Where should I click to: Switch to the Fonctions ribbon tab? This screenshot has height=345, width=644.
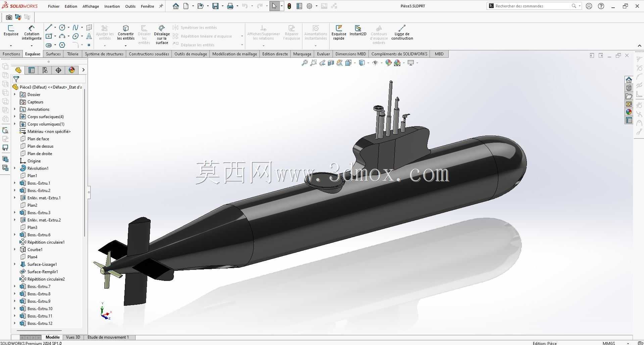(x=11, y=54)
